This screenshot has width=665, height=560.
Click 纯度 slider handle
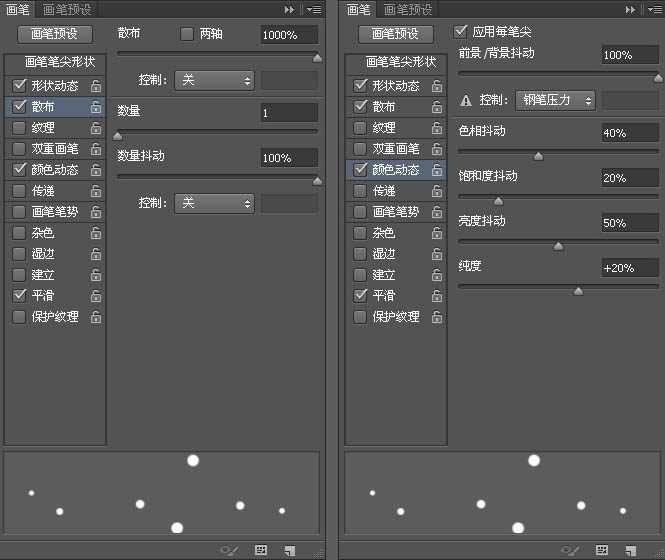coord(578,291)
